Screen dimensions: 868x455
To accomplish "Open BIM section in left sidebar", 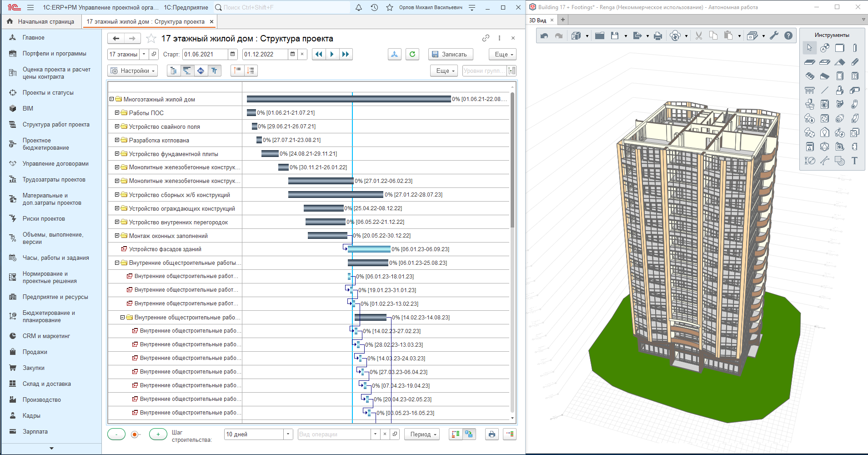I will pos(28,108).
